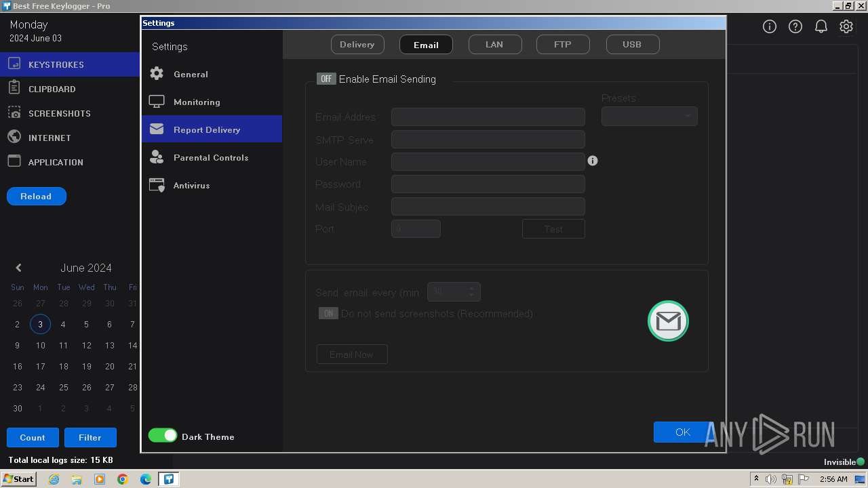Open the info icon in top bar

point(769,26)
